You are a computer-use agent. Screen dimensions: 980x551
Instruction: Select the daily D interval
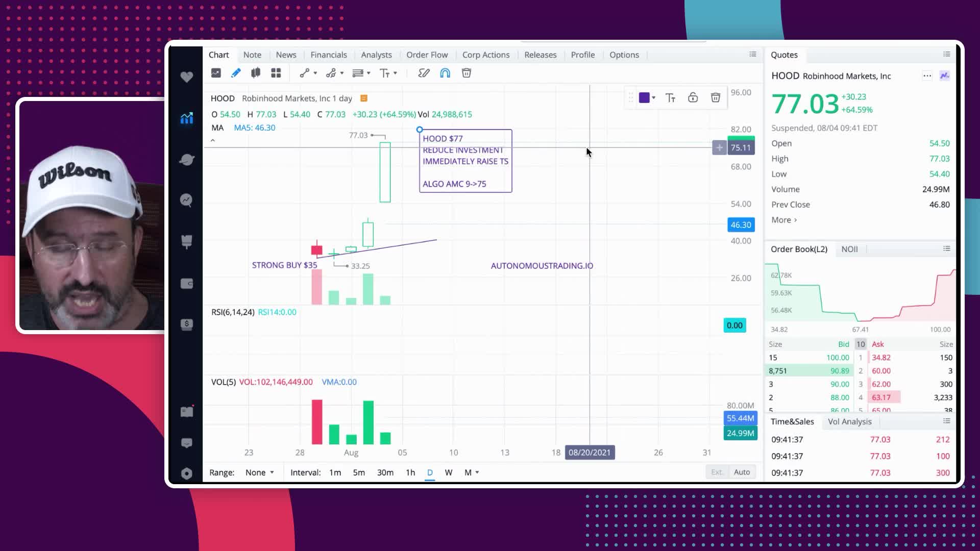click(x=430, y=472)
